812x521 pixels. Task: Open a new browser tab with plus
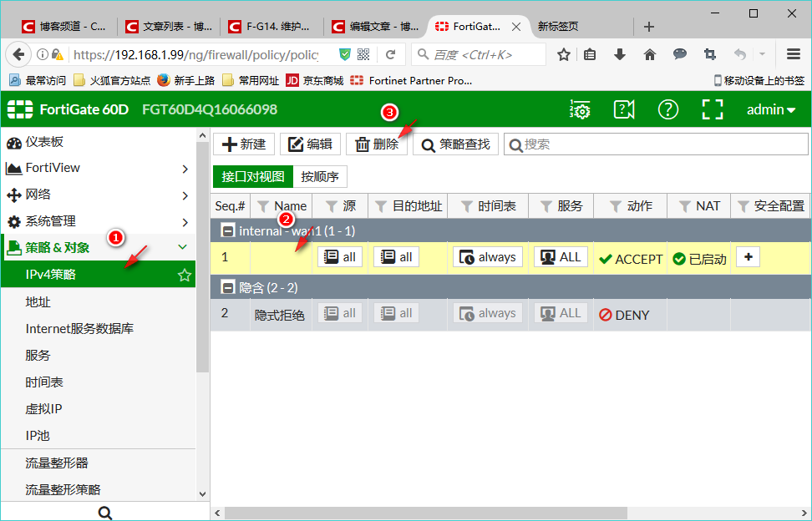point(649,27)
